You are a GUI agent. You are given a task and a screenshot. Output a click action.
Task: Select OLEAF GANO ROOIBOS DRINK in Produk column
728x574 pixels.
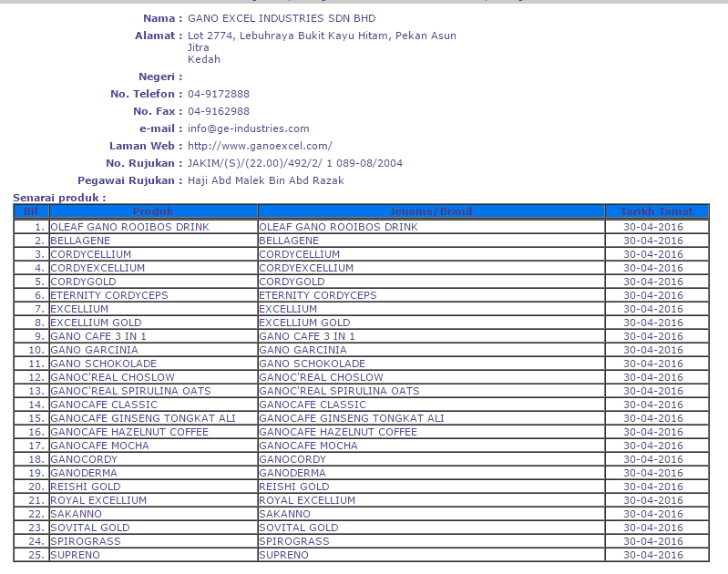(x=129, y=227)
